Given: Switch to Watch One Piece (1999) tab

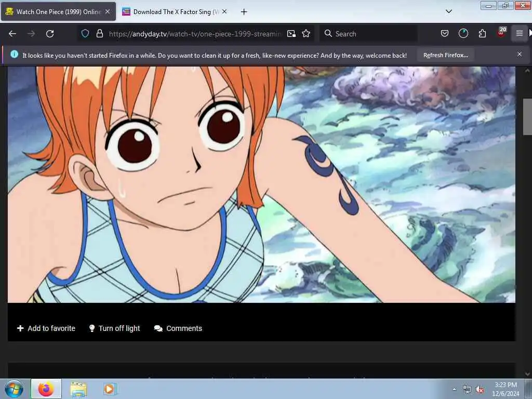Looking at the screenshot, I should (x=58, y=12).
